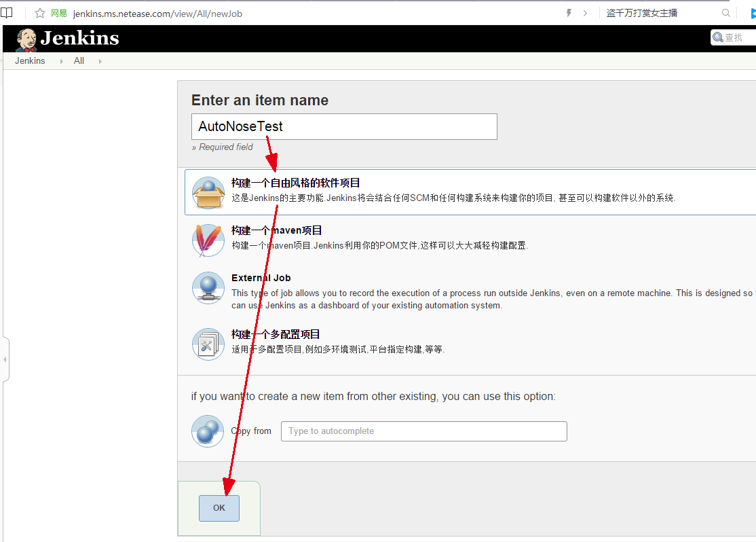The height and width of the screenshot is (542, 756).
Task: Select the freestyle project box icon
Action: [208, 193]
